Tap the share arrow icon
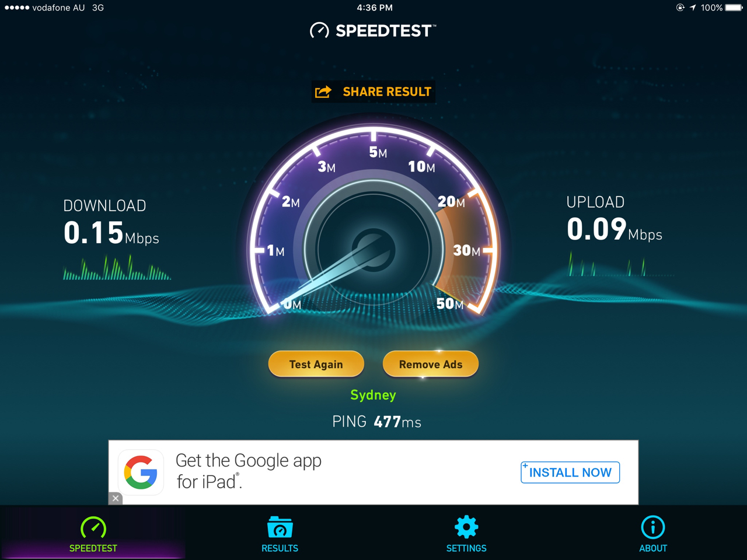 (x=323, y=92)
